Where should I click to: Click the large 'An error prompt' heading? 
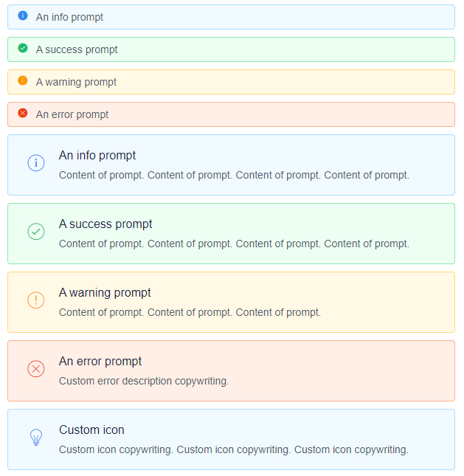tap(100, 362)
